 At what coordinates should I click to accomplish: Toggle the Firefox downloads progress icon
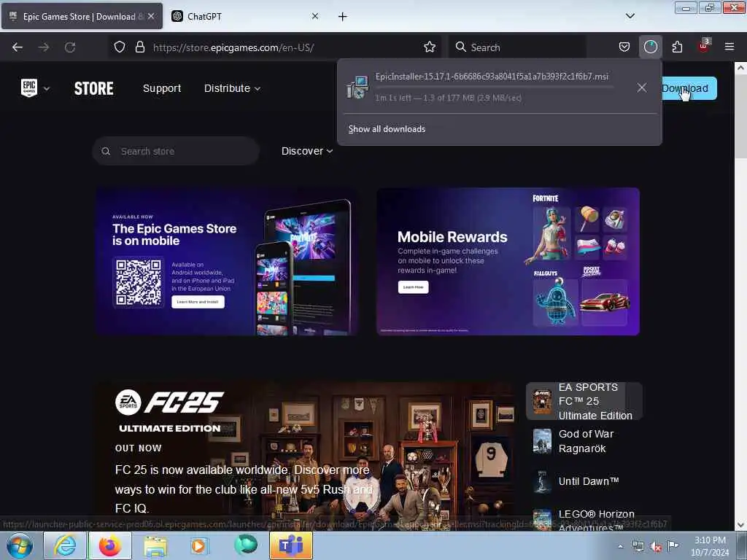(650, 47)
